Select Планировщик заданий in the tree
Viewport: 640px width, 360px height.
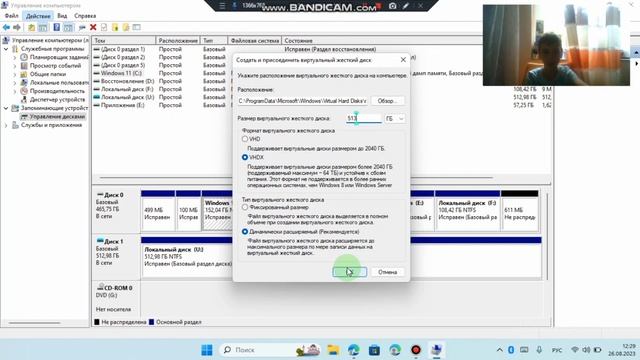click(x=58, y=57)
